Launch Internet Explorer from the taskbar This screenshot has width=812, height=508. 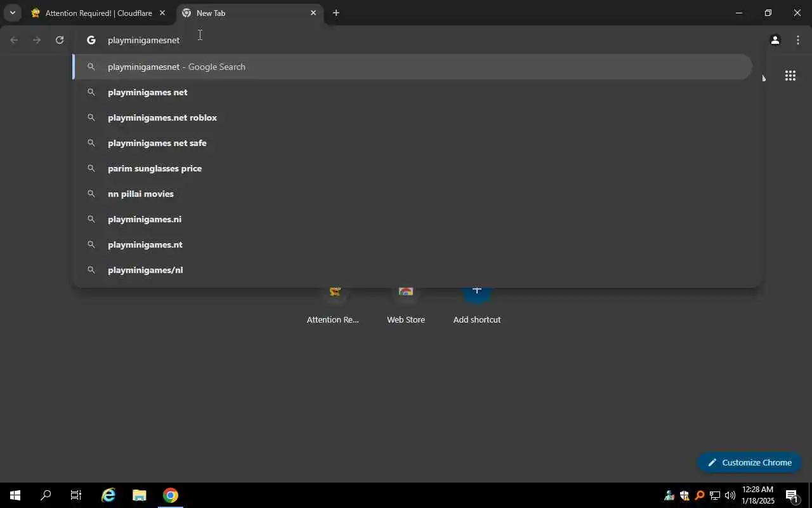(x=108, y=495)
